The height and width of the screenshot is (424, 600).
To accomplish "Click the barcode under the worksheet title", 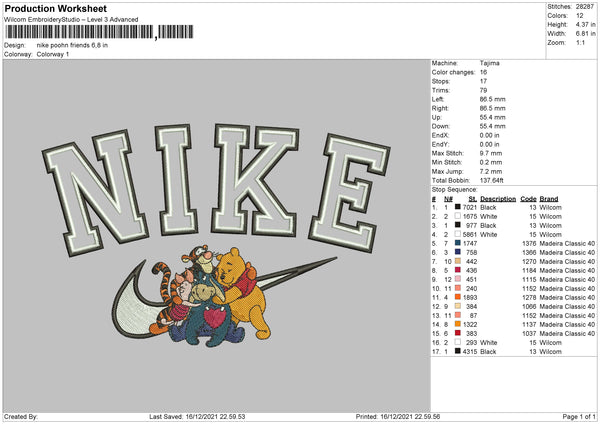I will [99, 32].
